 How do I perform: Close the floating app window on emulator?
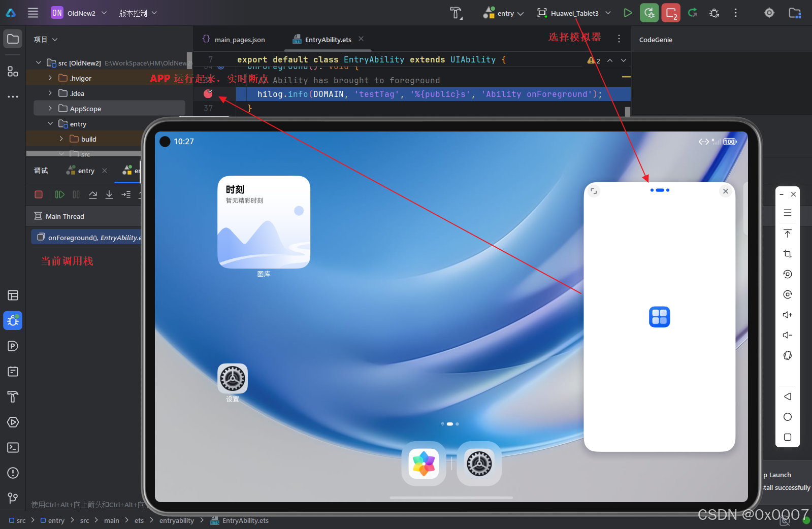726,191
